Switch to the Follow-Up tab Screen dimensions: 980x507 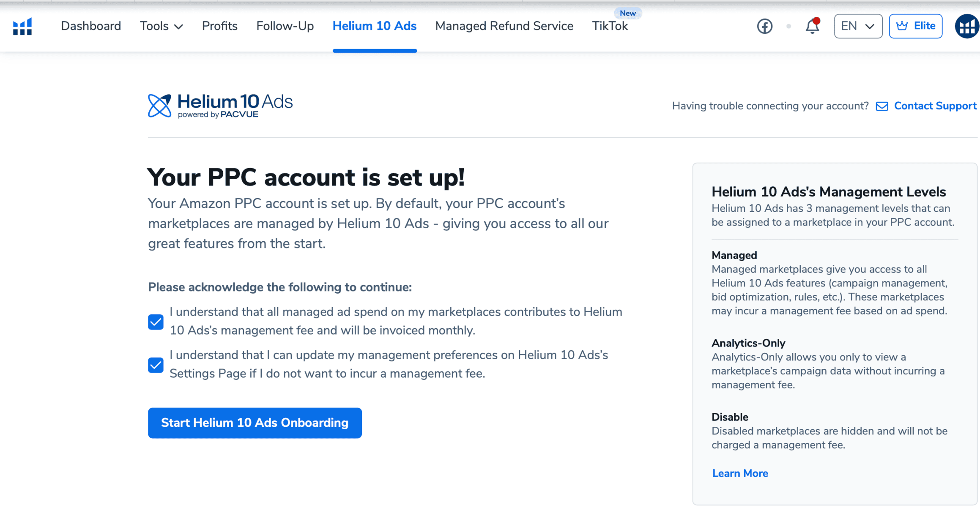pyautogui.click(x=285, y=26)
